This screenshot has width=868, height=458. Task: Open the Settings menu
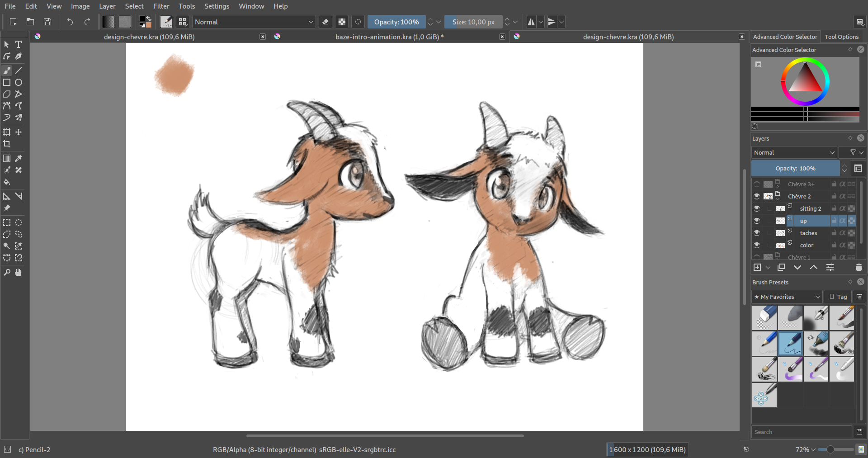coord(217,6)
